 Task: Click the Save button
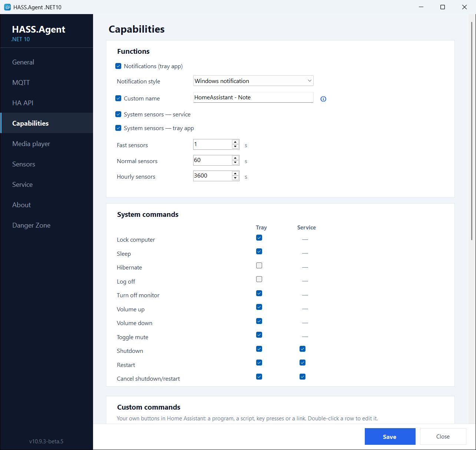coord(390,437)
